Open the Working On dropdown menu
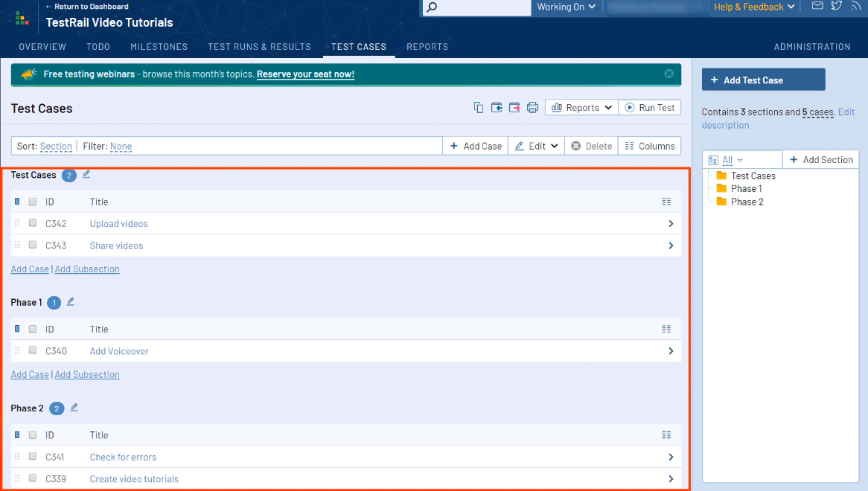Viewport: 868px width, 491px height. click(566, 7)
